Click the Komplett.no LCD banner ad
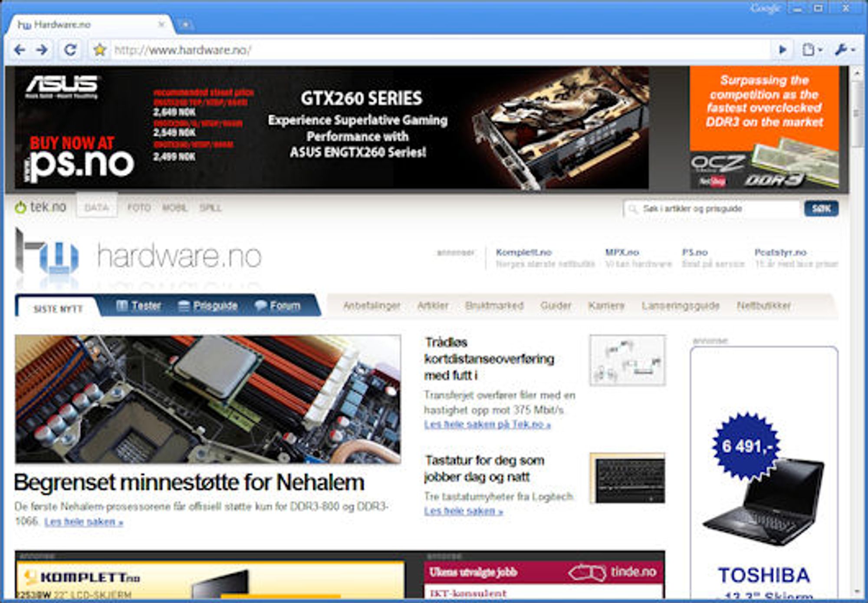868x603 pixels. (x=210, y=580)
